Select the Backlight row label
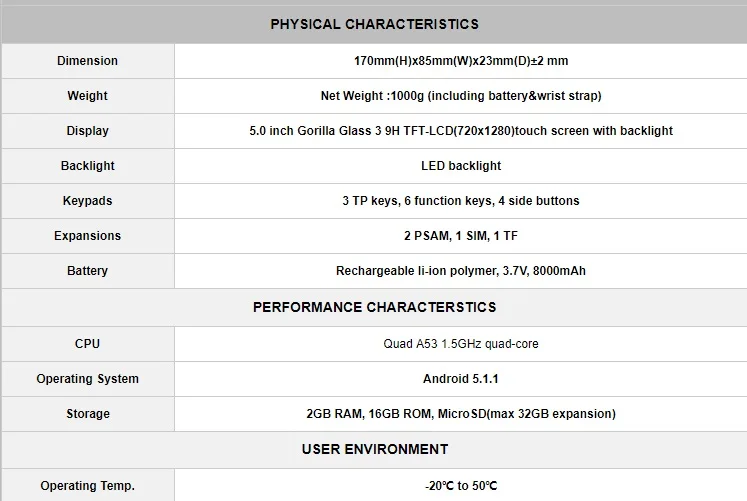 tap(87, 166)
